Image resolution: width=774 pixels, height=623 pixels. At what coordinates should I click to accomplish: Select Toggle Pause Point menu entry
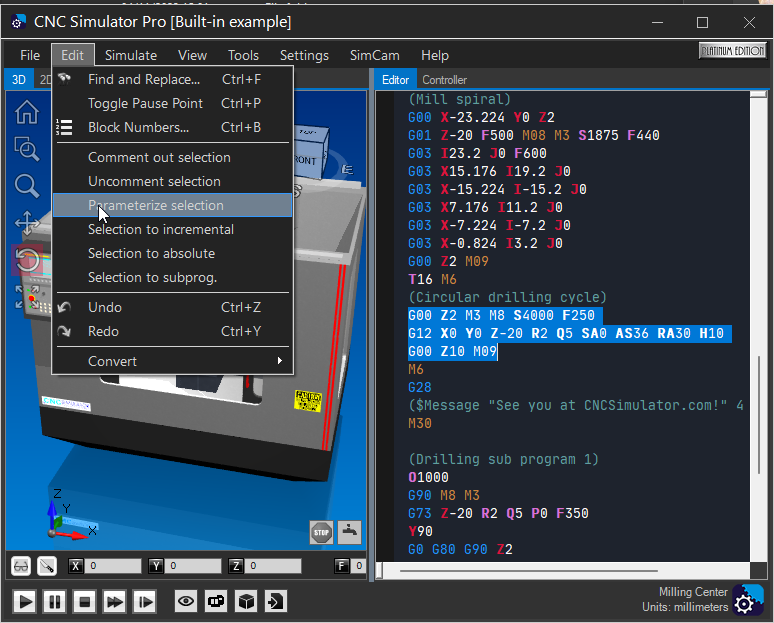[172, 103]
